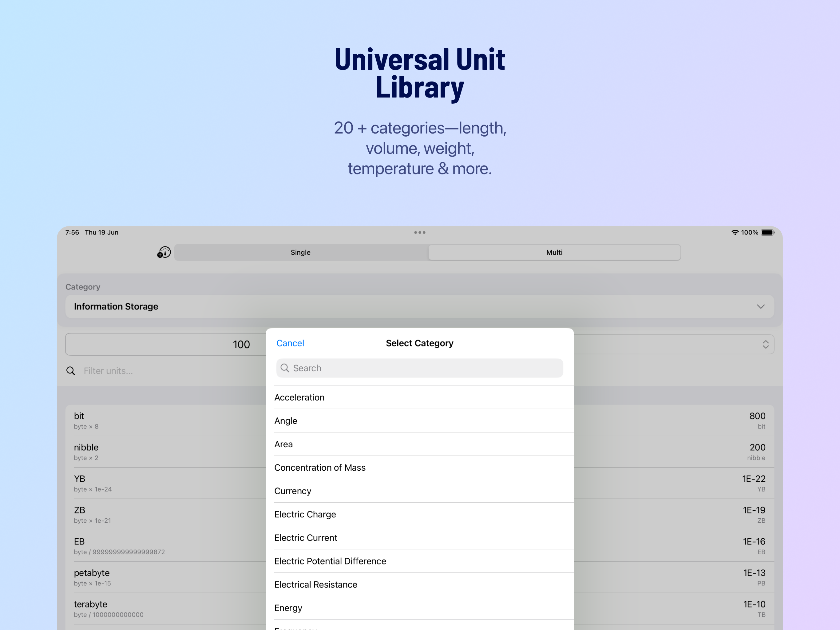Tap the search magnifier in Select Category dialog

pyautogui.click(x=285, y=368)
